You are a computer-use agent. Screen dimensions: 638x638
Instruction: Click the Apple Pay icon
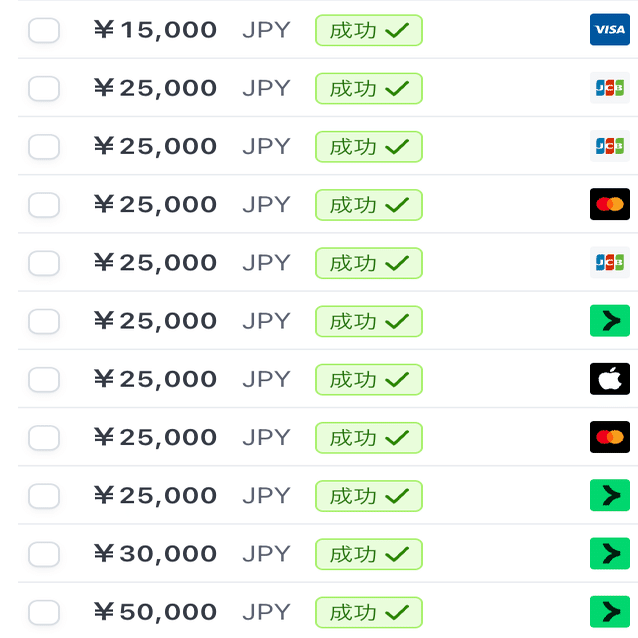609,379
